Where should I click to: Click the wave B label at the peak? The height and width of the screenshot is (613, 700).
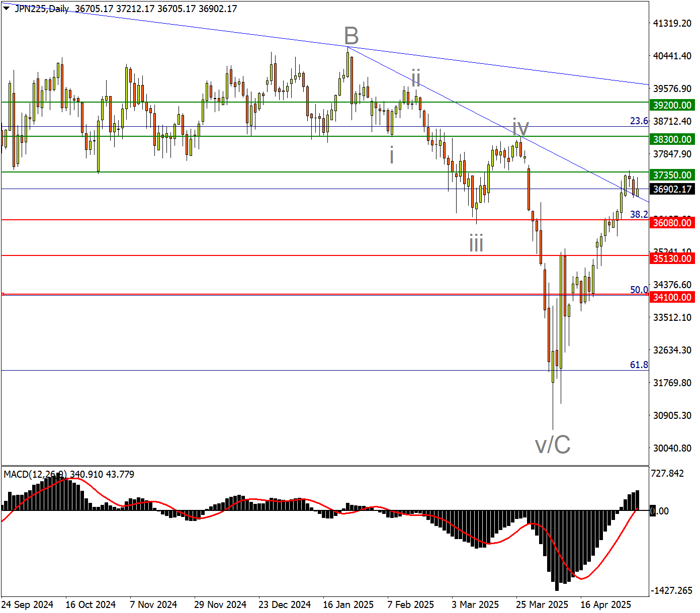351,36
